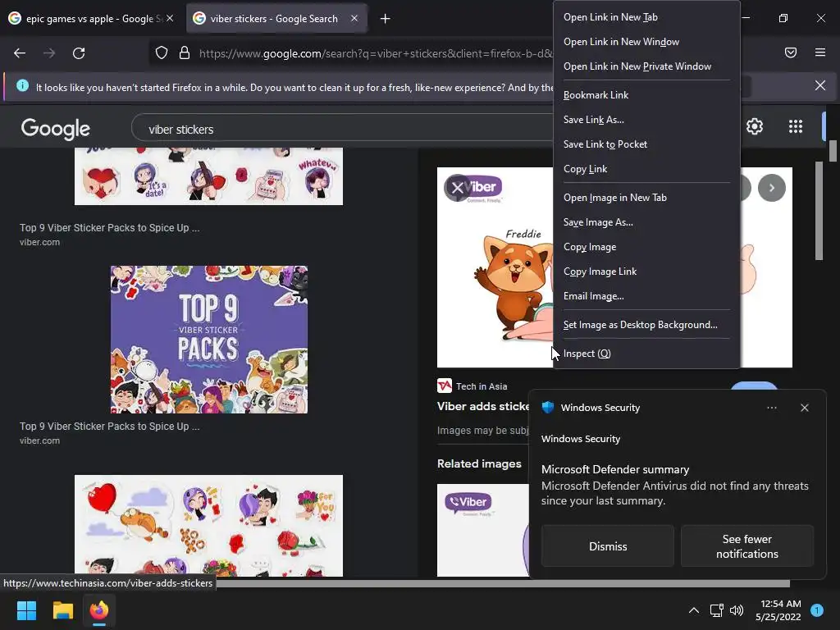Open notification center badge icon
This screenshot has width=840, height=630.
pyautogui.click(x=817, y=610)
